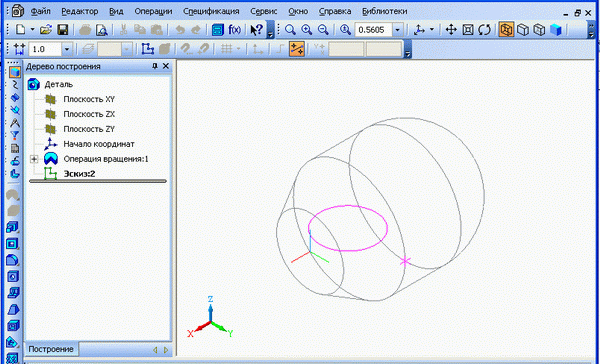Click the rotate view icon
Image resolution: width=600 pixels, height=364 pixels.
(484, 30)
